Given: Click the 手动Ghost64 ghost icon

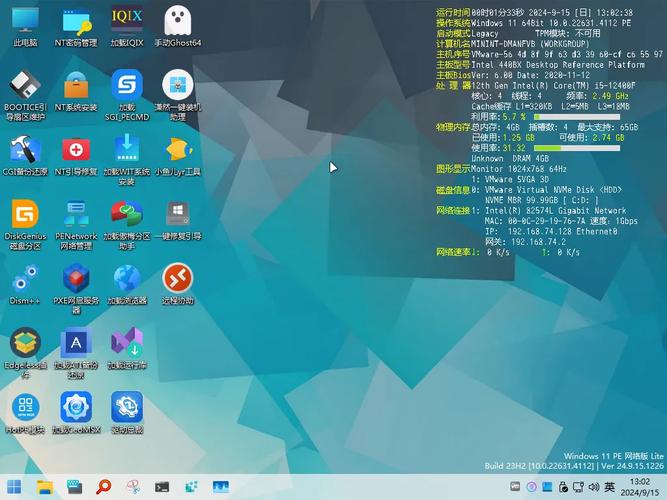Looking at the screenshot, I should (x=178, y=21).
